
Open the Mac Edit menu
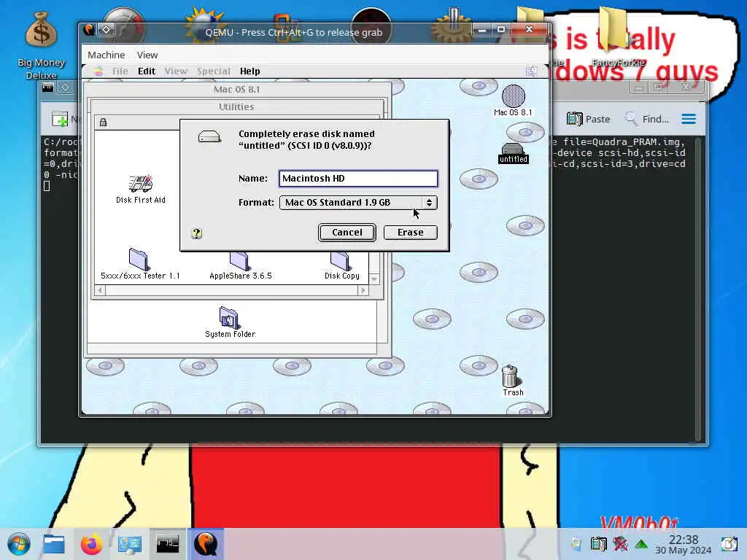tap(147, 71)
